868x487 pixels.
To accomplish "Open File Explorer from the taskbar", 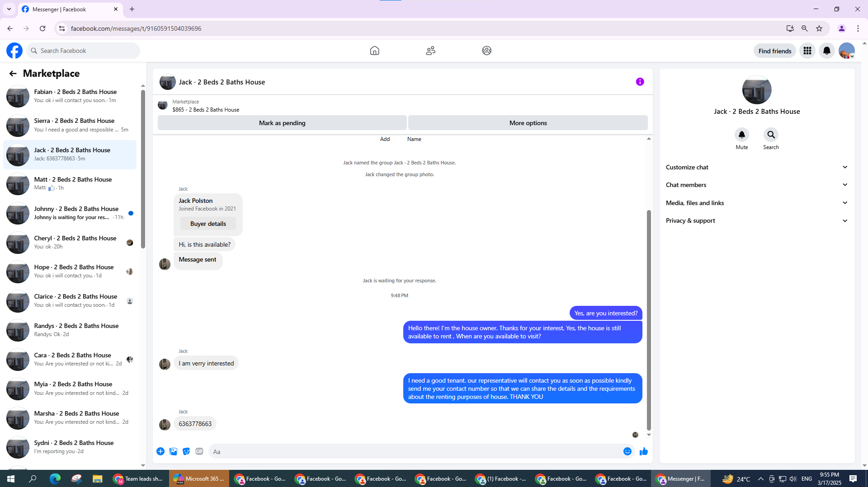I will (98, 479).
